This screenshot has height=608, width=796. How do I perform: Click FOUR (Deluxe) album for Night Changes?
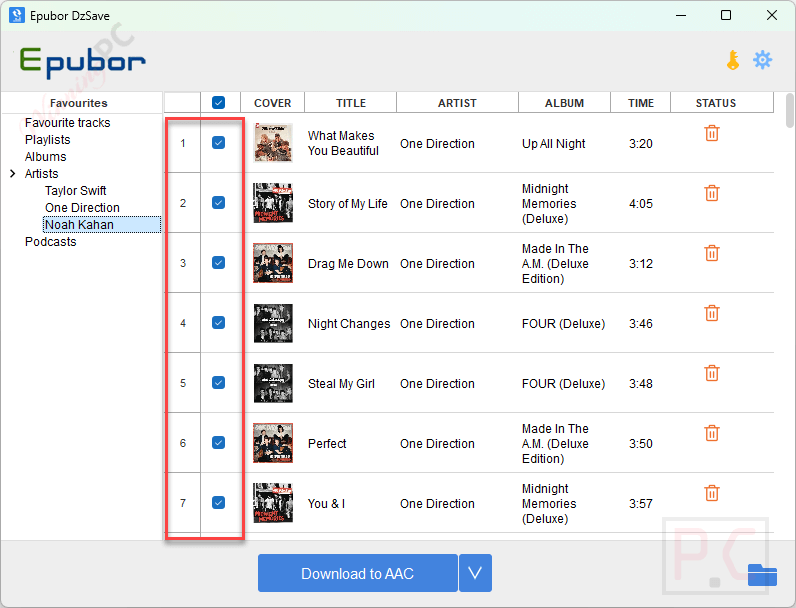pos(563,323)
